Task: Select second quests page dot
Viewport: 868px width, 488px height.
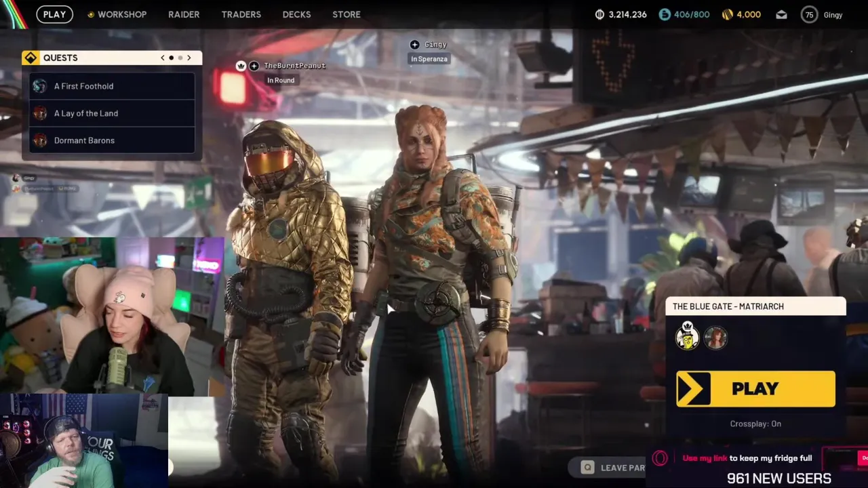Action: point(180,58)
